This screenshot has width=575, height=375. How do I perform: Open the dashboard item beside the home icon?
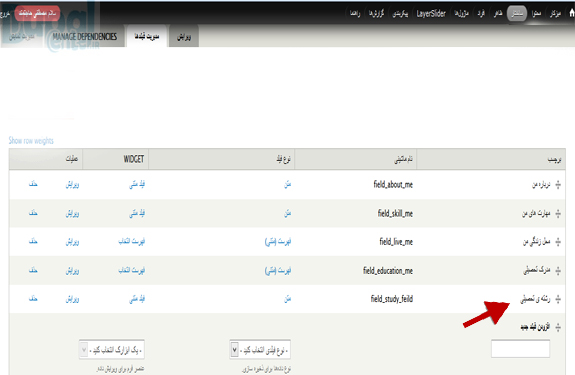(555, 14)
